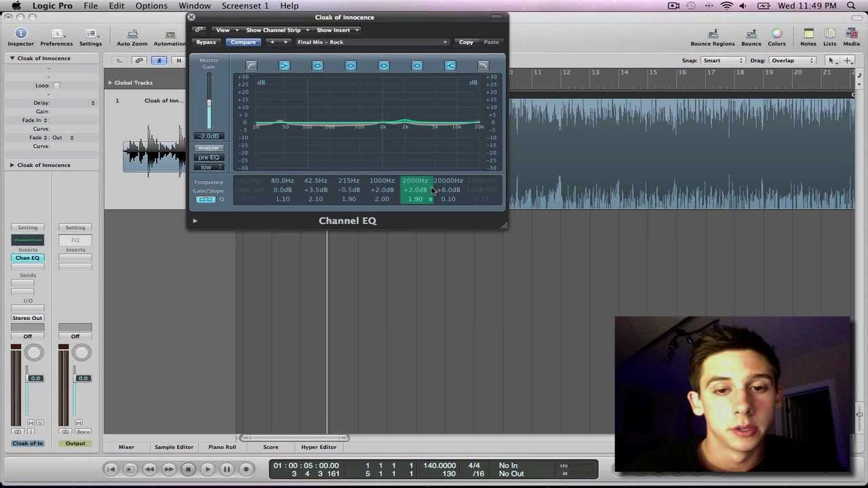Expand the Global Tracks disclosure triangle

click(110, 83)
